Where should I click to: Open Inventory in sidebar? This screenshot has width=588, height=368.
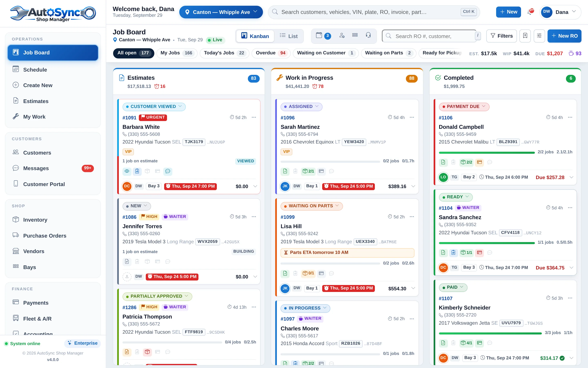(53, 220)
